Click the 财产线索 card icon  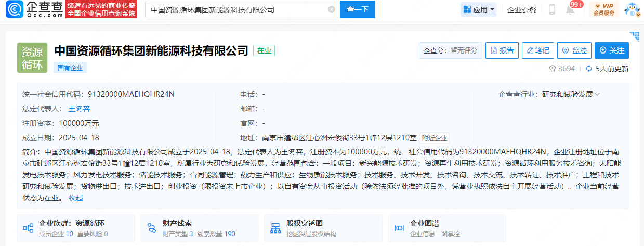(x=152, y=228)
